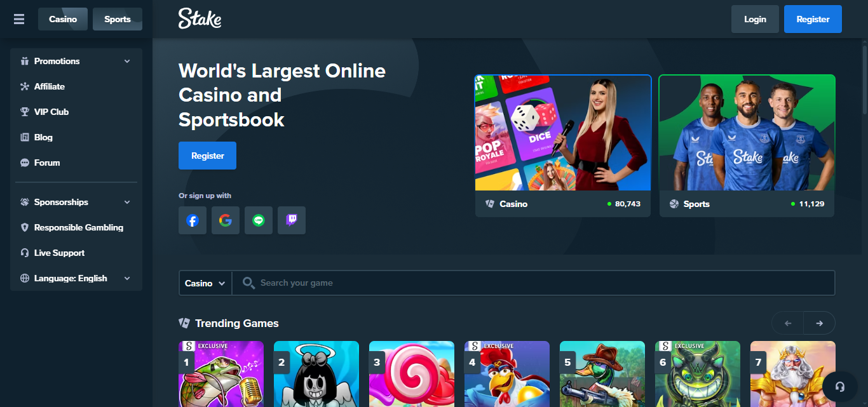868x407 pixels.
Task: Open trending game number 4 thumbnail
Action: (x=507, y=374)
